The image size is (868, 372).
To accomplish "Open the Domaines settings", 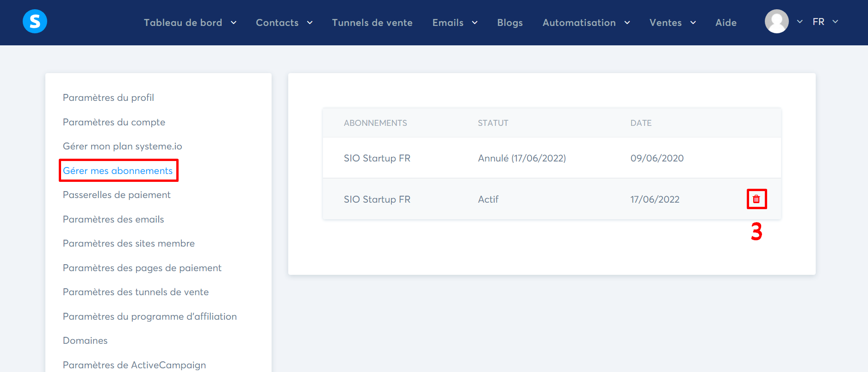I will coord(85,341).
